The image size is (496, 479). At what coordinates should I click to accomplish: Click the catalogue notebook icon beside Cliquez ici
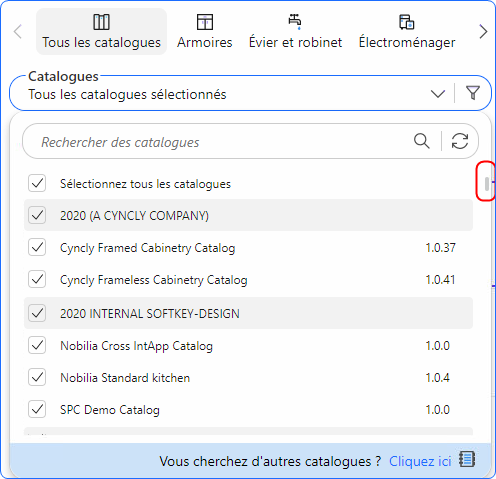pos(467,459)
